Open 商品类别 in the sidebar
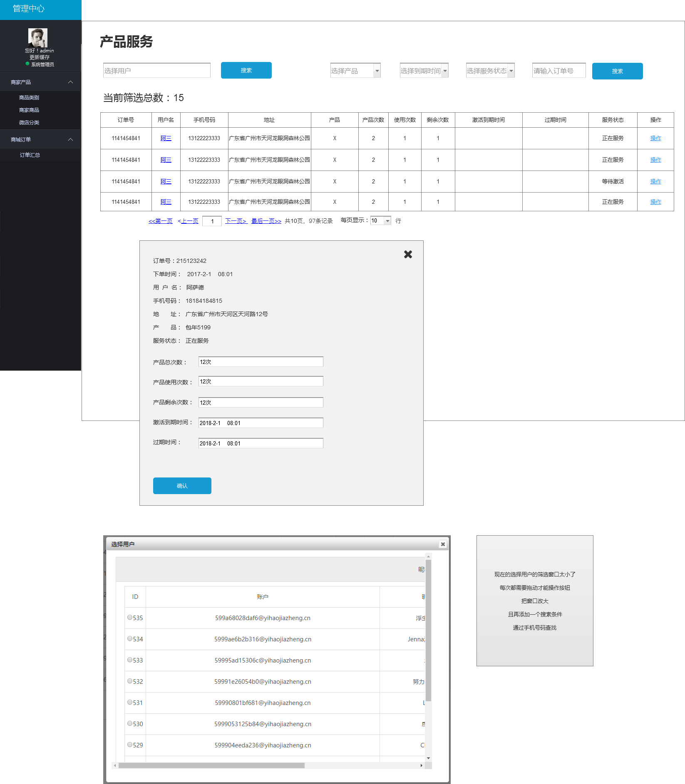Screen dimensions: 685x784 (29, 98)
